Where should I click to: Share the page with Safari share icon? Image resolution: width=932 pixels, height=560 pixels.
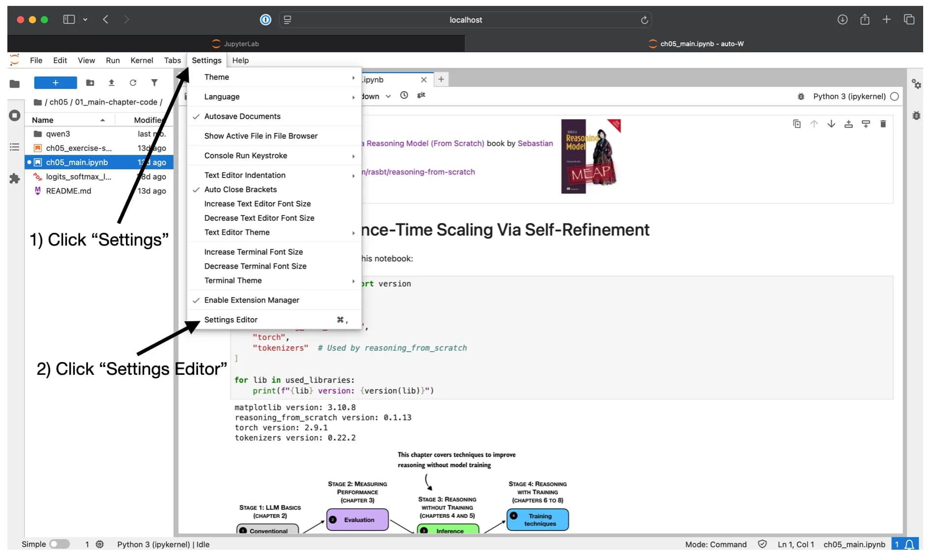pos(865,20)
